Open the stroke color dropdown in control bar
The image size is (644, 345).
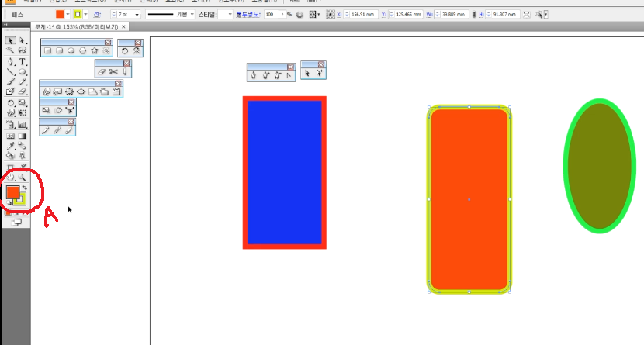pyautogui.click(x=85, y=15)
